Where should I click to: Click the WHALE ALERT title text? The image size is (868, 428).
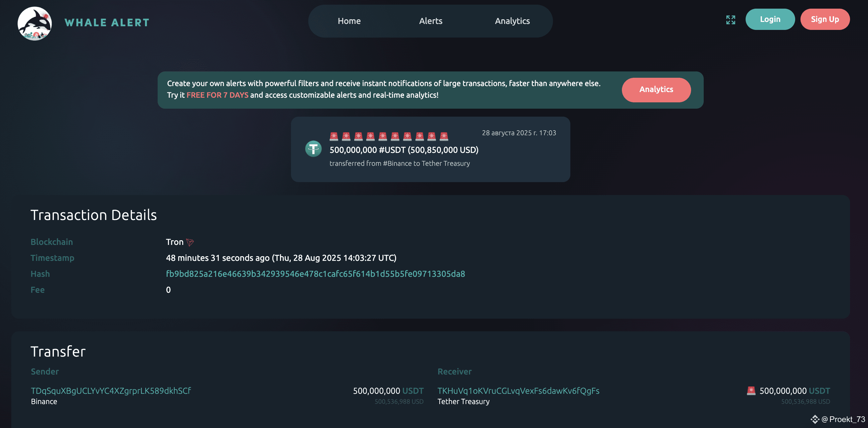[x=107, y=23]
